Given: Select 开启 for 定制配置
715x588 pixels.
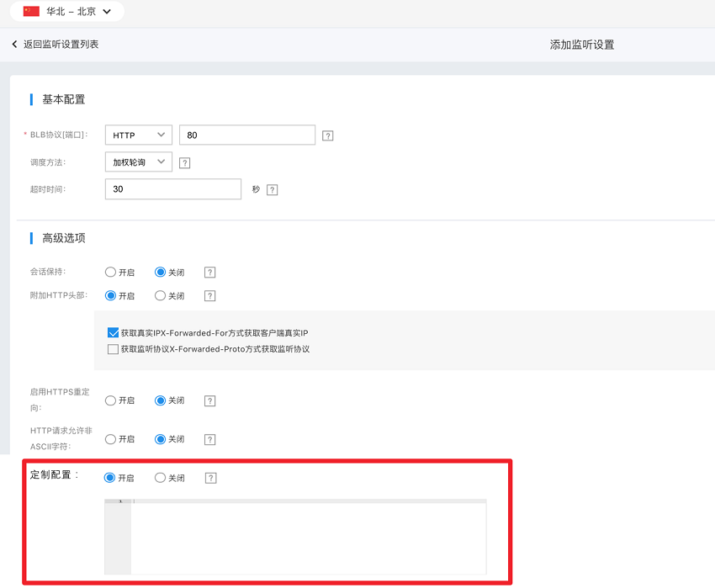Looking at the screenshot, I should pyautogui.click(x=109, y=478).
